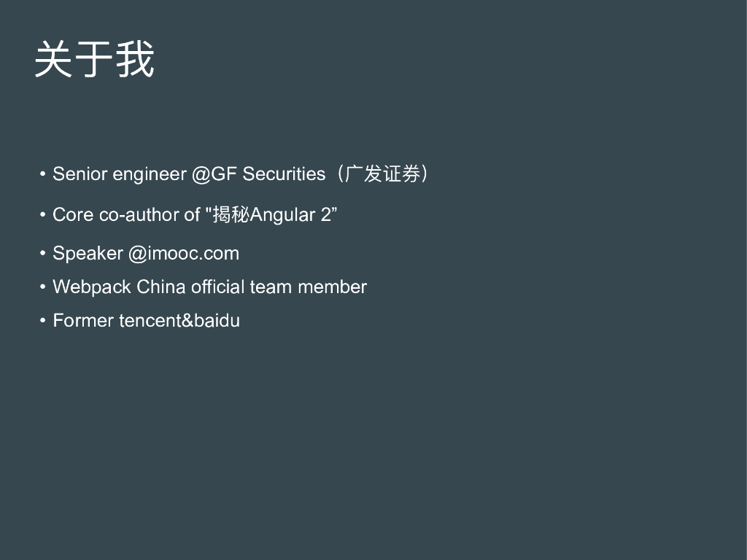Click the word Securities
The width and height of the screenshot is (747, 560).
[x=284, y=174]
